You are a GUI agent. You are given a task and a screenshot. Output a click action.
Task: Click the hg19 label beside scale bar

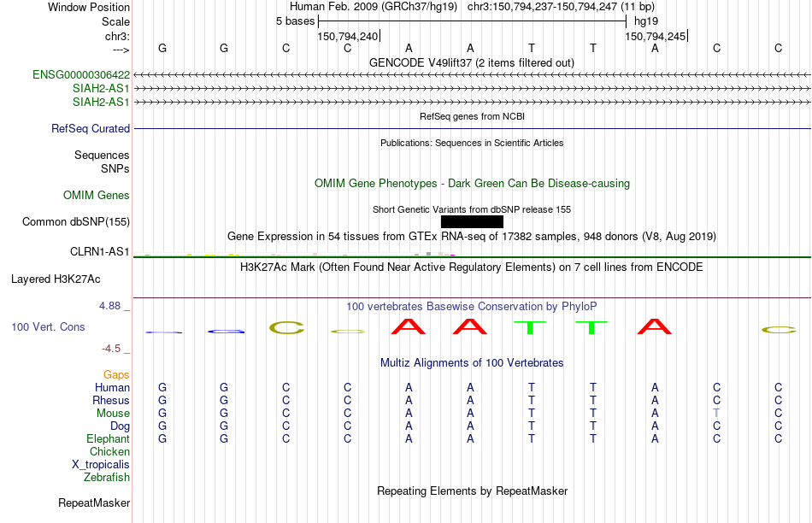click(646, 21)
